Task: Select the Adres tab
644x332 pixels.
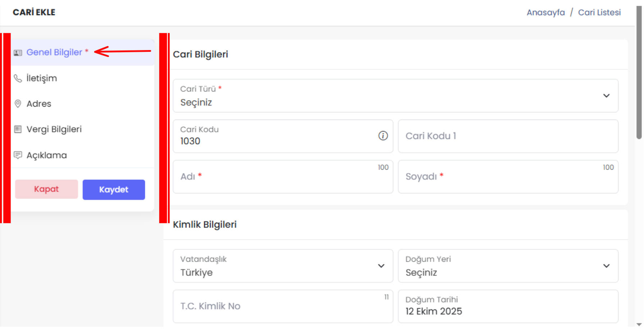Action: click(39, 104)
